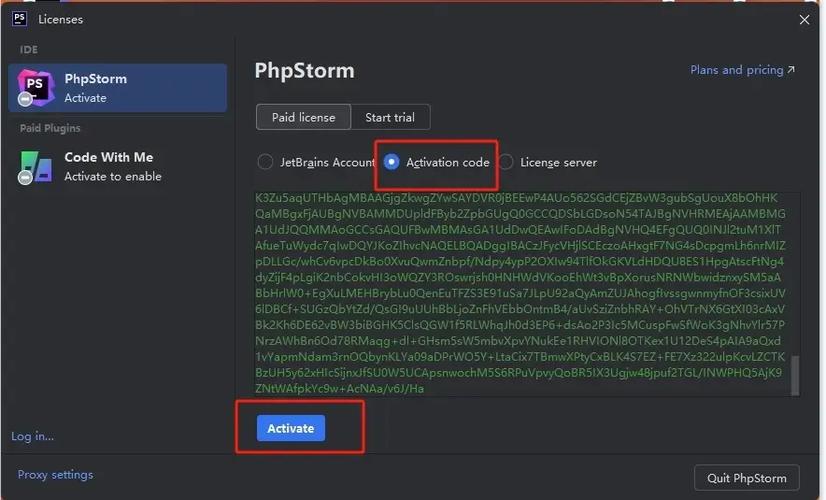This screenshot has height=500, width=826.
Task: Click the Log in link
Action: (x=32, y=436)
